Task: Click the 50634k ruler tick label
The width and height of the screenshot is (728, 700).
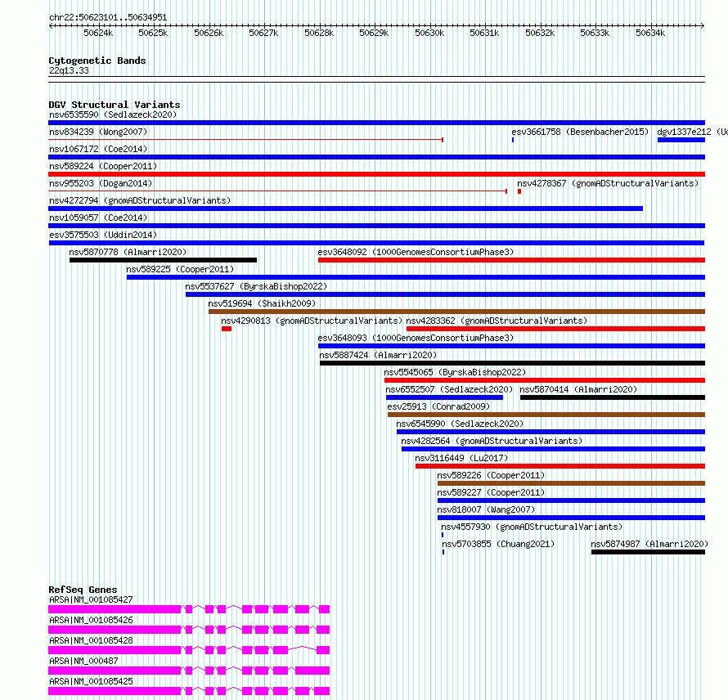Action: 650,33
